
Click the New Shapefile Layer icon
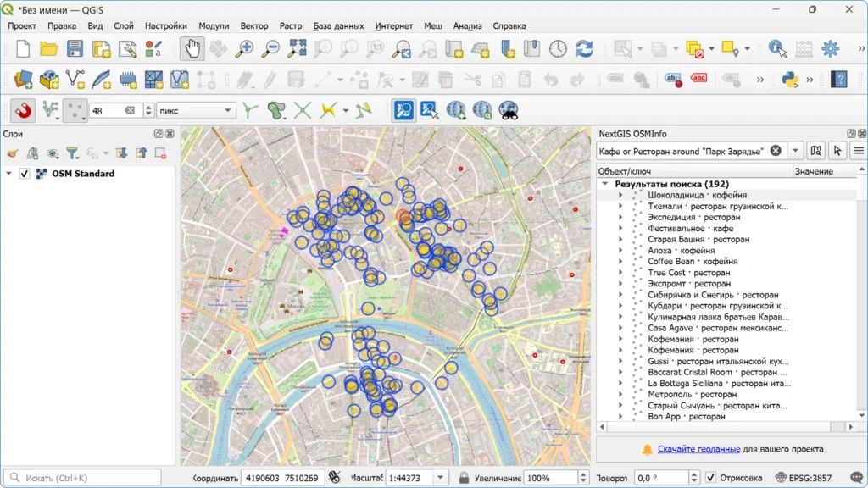(75, 79)
